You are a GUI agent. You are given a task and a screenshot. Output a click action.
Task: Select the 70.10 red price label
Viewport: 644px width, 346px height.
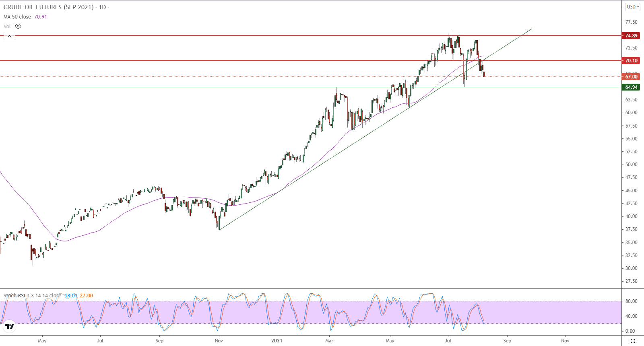(x=631, y=61)
